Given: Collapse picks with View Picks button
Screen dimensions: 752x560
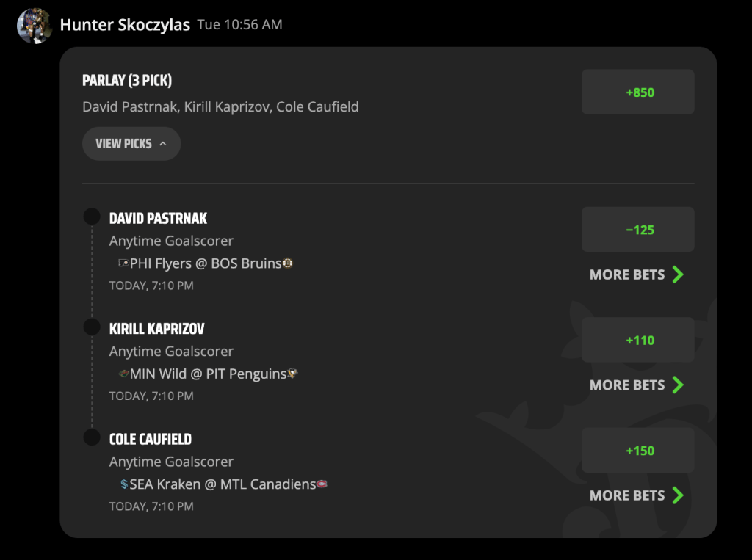Looking at the screenshot, I should [x=131, y=144].
